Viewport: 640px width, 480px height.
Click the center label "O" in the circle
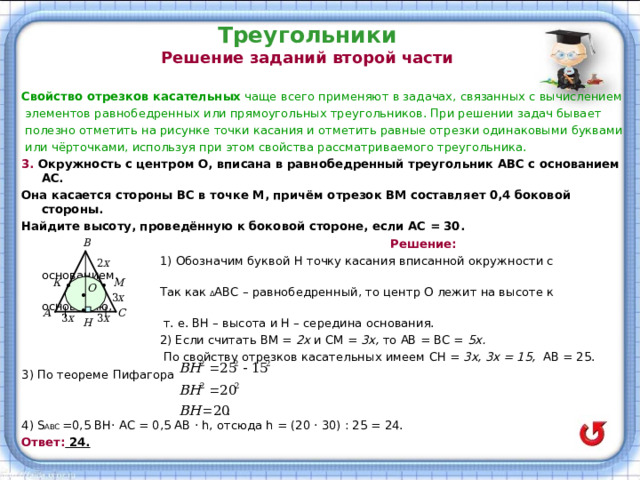[92, 288]
